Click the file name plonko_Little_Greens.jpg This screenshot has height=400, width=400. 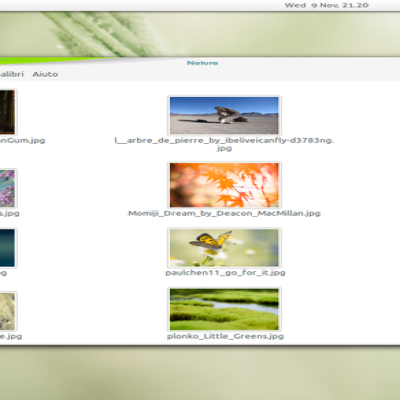point(225,336)
